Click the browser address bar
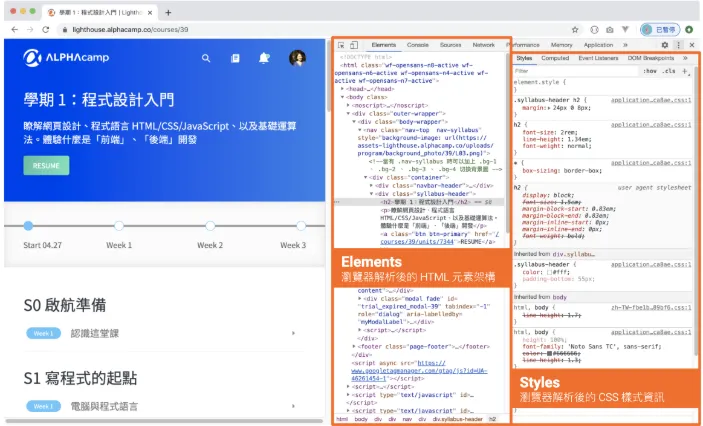The image size is (703, 426). 314,30
